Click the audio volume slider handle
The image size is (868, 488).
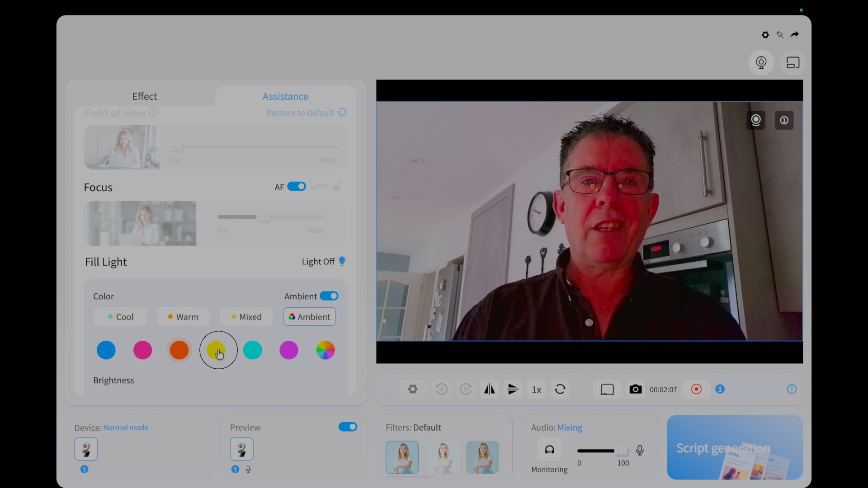click(622, 450)
